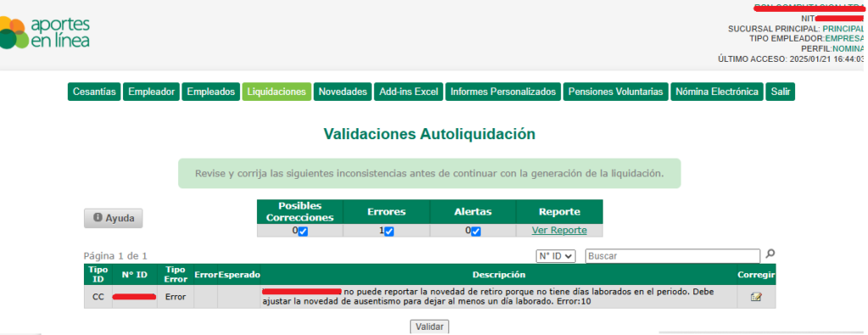Click the Página 1 de 1 text
Screen dimensions: 868x335
115,256
